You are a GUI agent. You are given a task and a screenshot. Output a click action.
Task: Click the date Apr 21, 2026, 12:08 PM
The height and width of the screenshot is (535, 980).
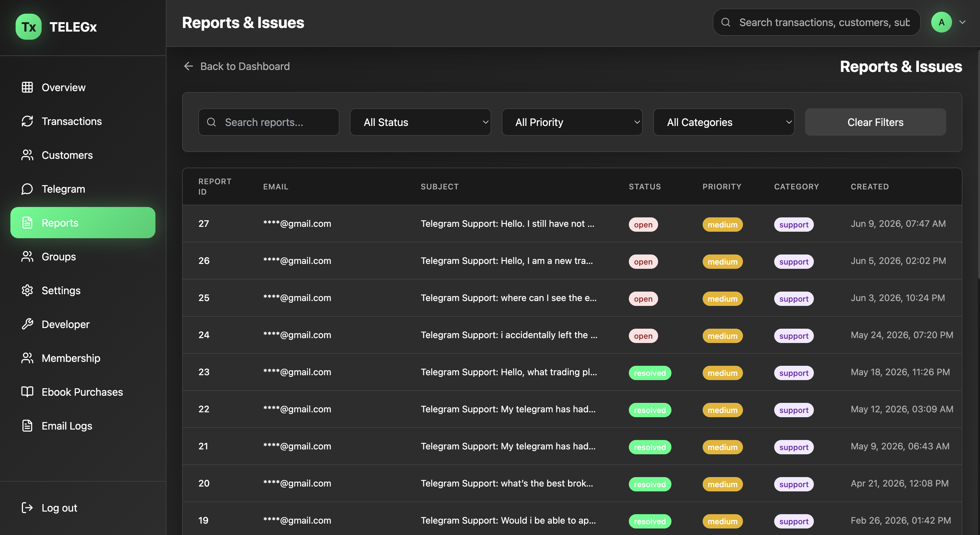(900, 483)
